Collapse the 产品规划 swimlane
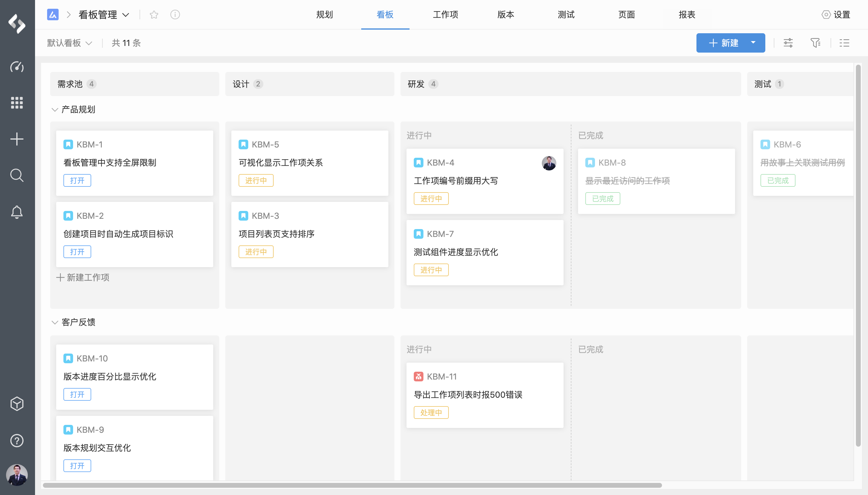The image size is (868, 495). 55,110
